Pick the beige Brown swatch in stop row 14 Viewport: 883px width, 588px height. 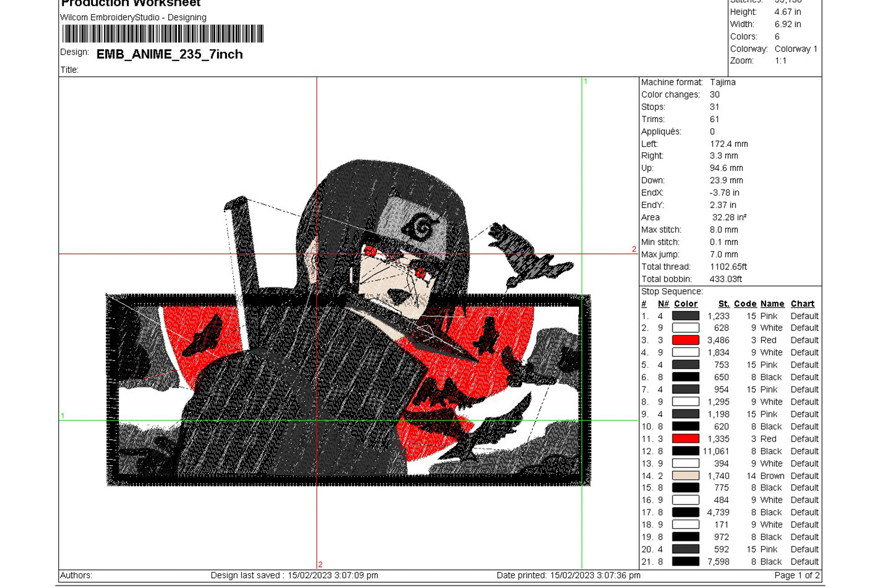685,476
